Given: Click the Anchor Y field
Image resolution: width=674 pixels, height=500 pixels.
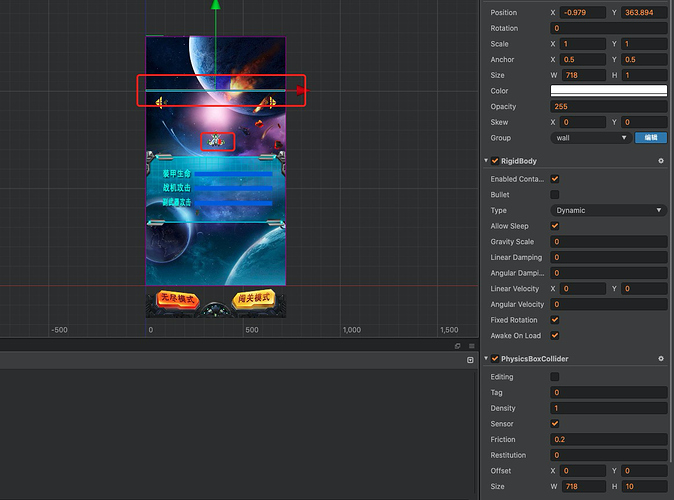Looking at the screenshot, I should coord(644,60).
